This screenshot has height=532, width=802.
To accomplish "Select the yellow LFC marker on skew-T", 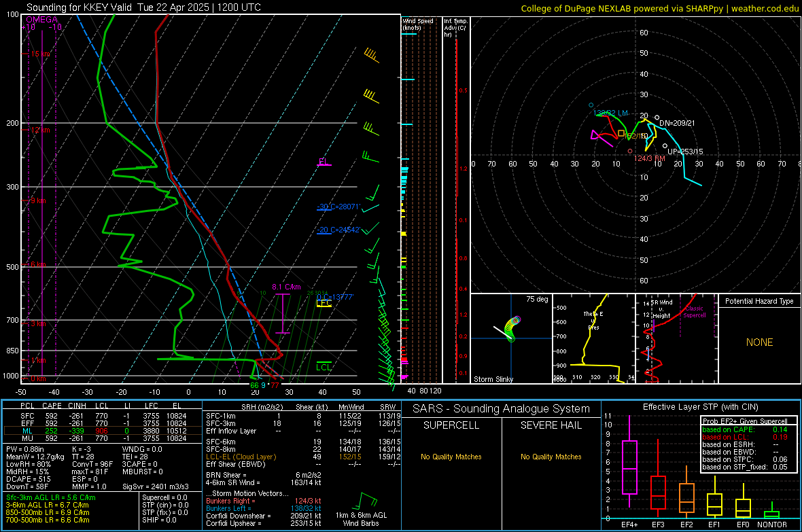I will point(324,303).
